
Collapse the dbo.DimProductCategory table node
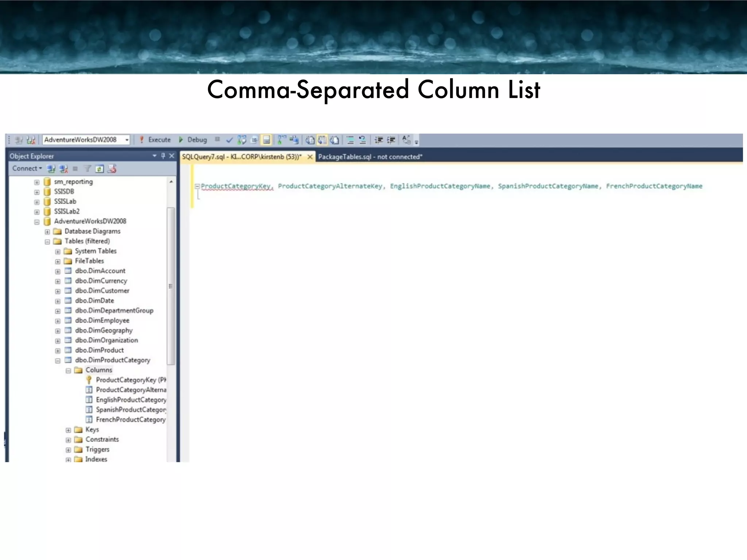[x=58, y=361]
